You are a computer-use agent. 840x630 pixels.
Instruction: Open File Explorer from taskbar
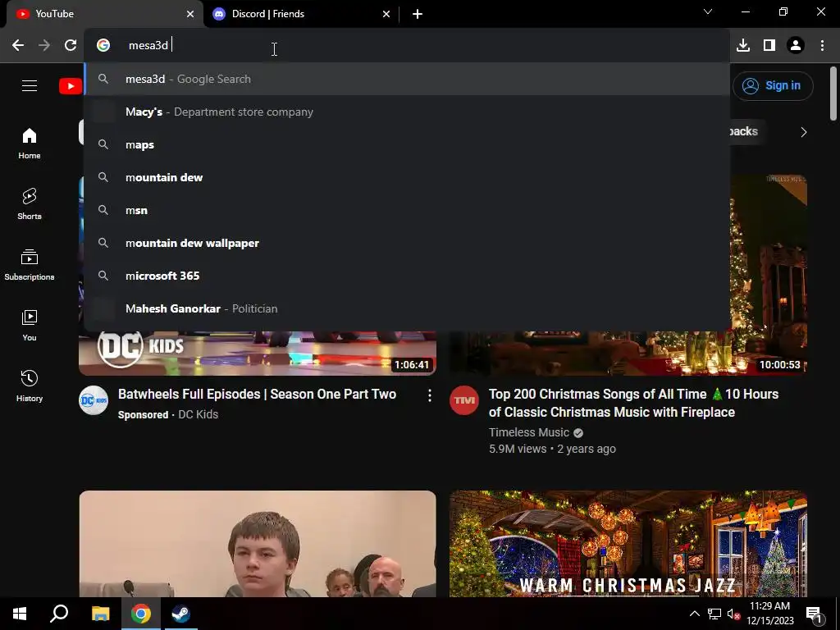click(x=100, y=614)
